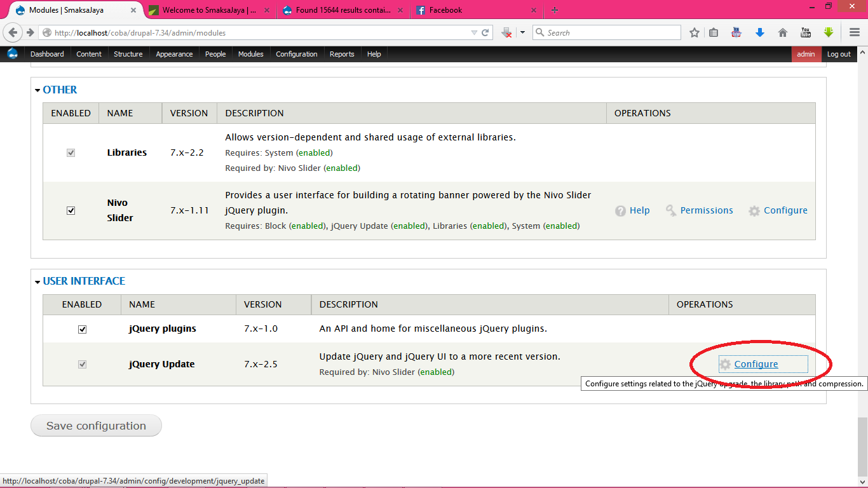Switch to the Welcome to SmaksaJaya tab
Viewport: 868px width, 488px height.
click(x=208, y=10)
